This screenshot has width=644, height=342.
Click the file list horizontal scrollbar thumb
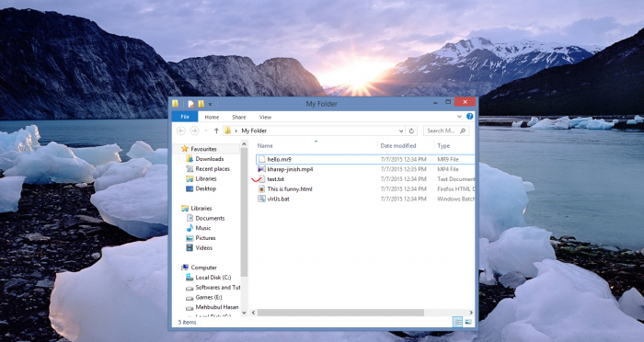[x=340, y=313]
